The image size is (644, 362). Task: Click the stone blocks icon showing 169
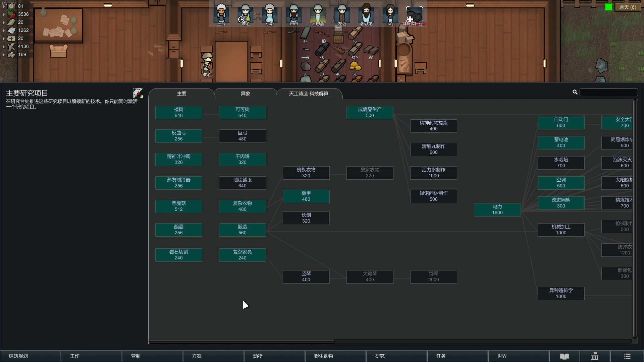point(11,54)
